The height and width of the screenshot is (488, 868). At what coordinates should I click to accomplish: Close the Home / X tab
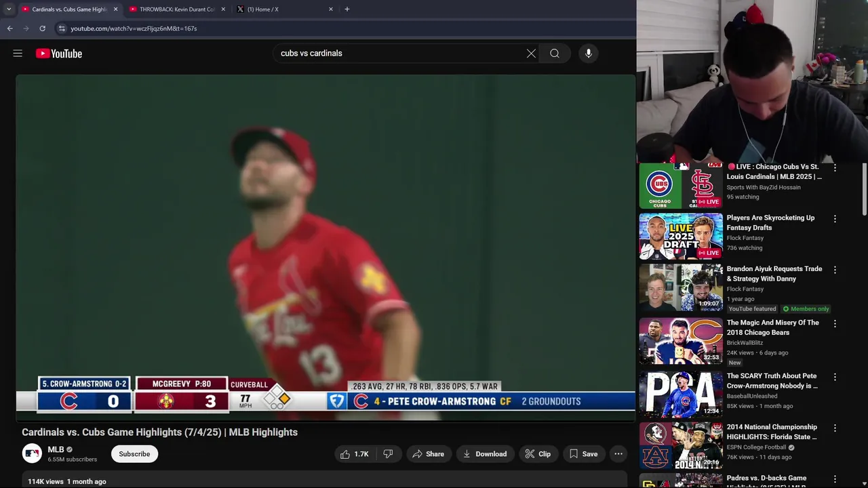pos(331,9)
